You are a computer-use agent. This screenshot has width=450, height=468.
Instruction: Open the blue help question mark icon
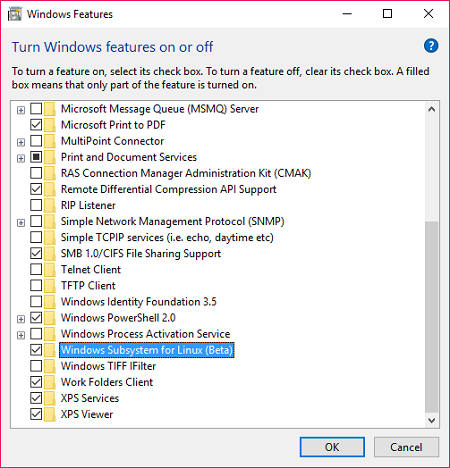[431, 46]
